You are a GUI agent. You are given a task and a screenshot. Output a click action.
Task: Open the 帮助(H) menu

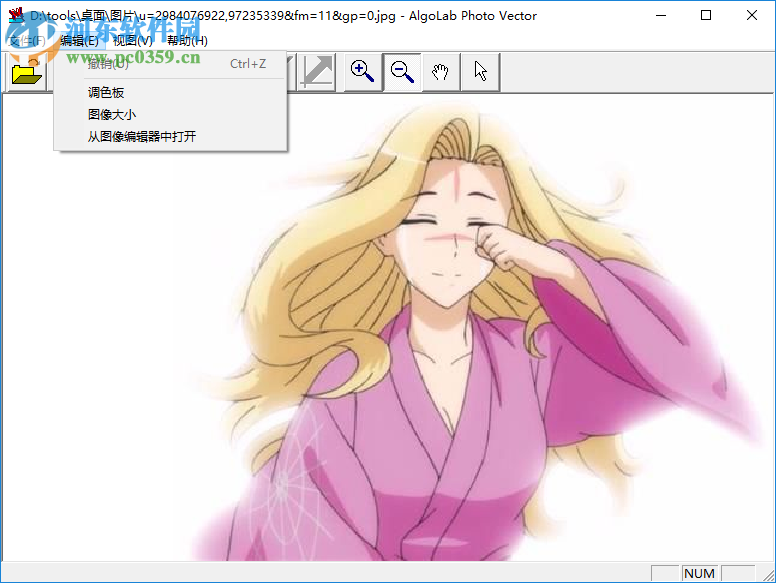(x=187, y=41)
